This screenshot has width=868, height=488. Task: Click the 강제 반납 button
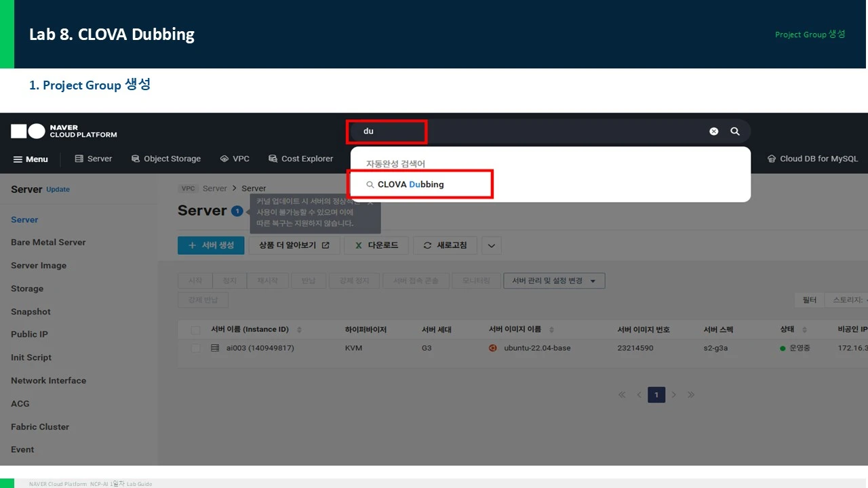[x=203, y=300]
